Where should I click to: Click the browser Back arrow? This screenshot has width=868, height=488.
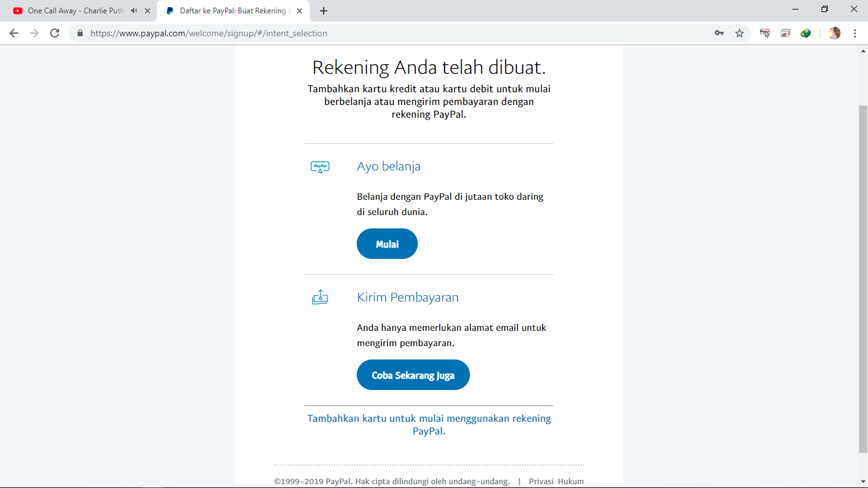pos(14,33)
